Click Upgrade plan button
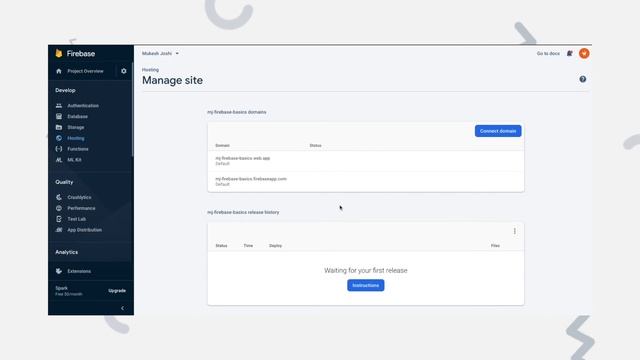The image size is (640, 360). pos(117,291)
